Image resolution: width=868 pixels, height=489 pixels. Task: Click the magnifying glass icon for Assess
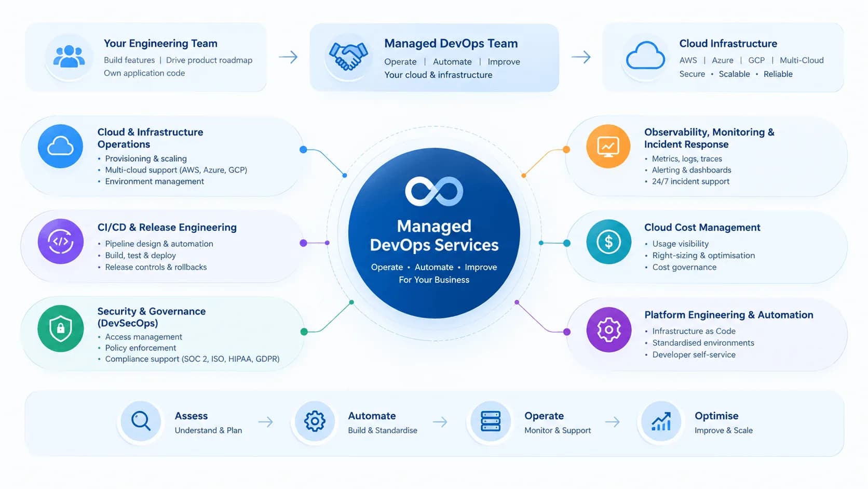click(x=141, y=421)
